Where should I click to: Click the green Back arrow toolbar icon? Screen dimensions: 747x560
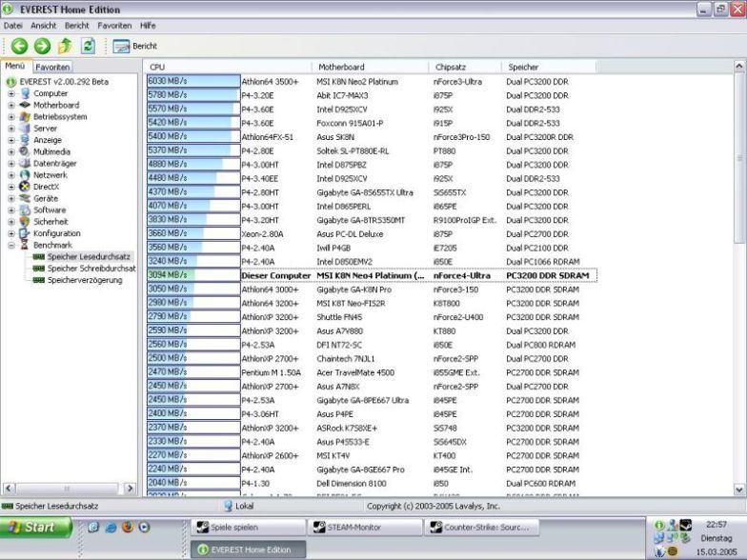pos(19,46)
